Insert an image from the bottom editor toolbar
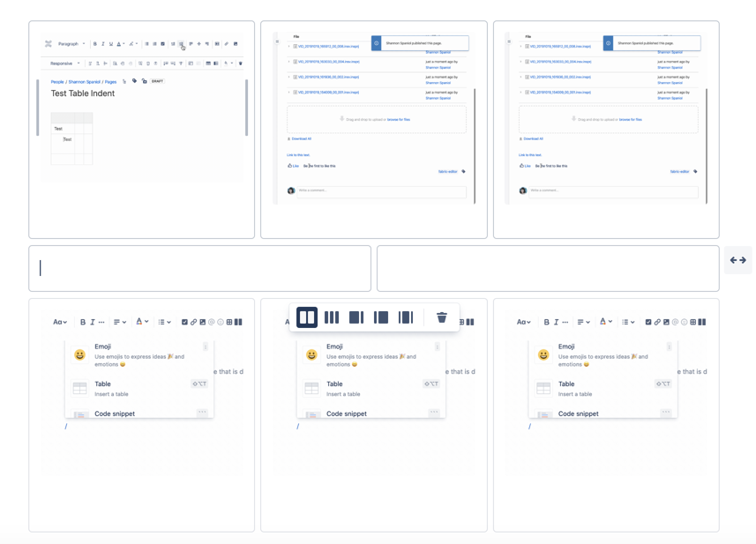The height and width of the screenshot is (544, 756). point(202,323)
